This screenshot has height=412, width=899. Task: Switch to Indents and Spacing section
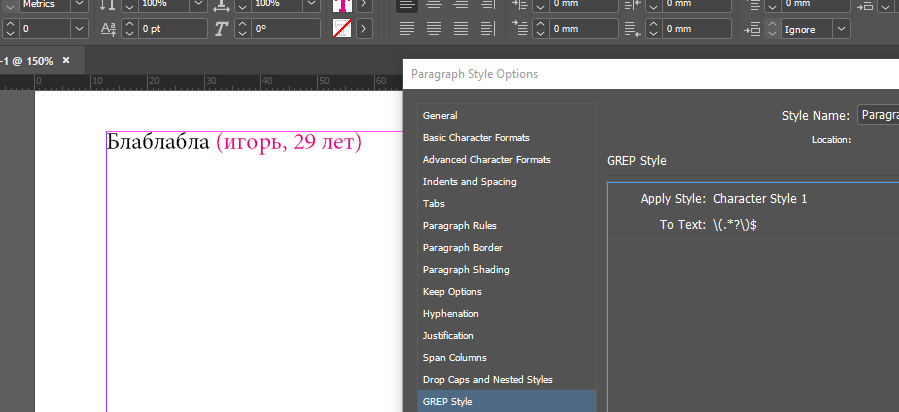[x=469, y=182]
